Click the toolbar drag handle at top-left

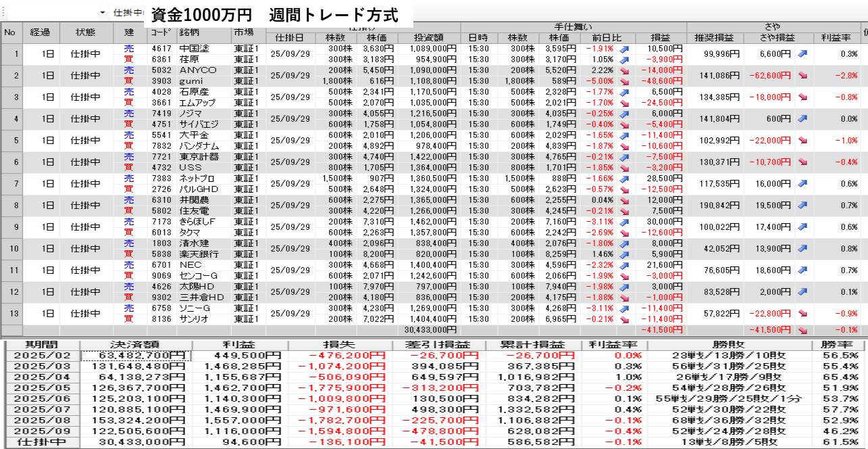click(x=3, y=12)
